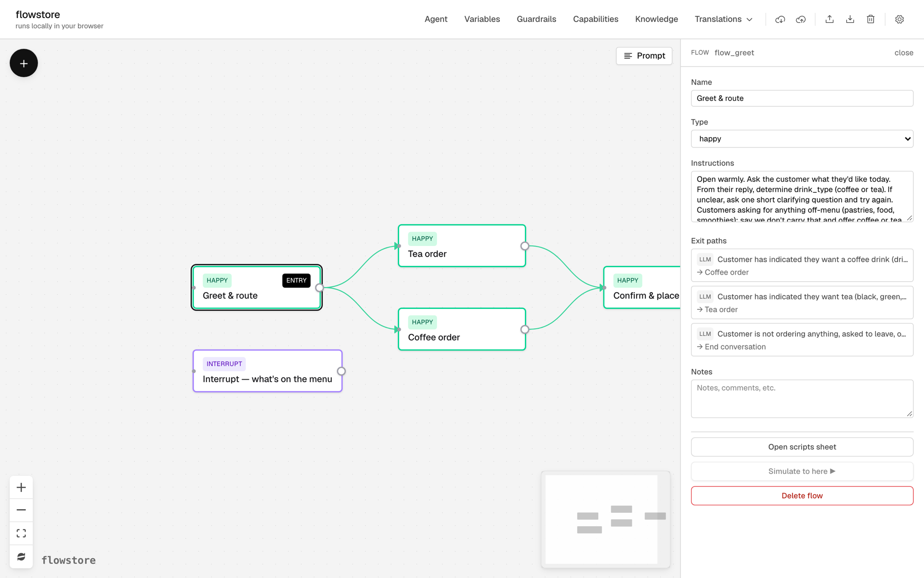Viewport: 924px width, 578px height.
Task: Select exit path leading to End conversation
Action: point(802,340)
